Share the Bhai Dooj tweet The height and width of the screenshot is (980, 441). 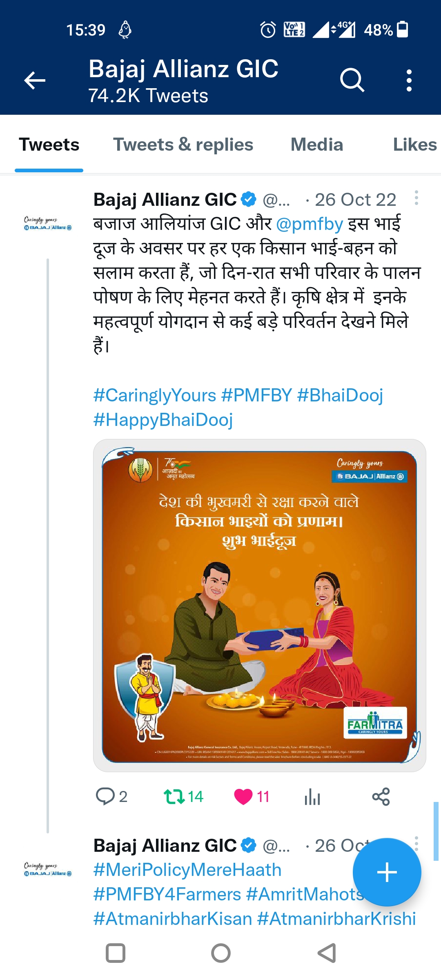(x=381, y=797)
